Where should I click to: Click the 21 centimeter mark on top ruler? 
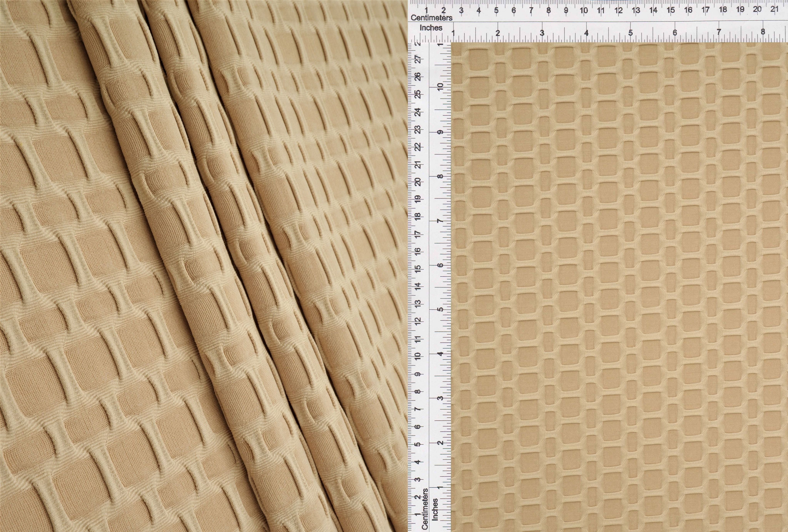775,9
